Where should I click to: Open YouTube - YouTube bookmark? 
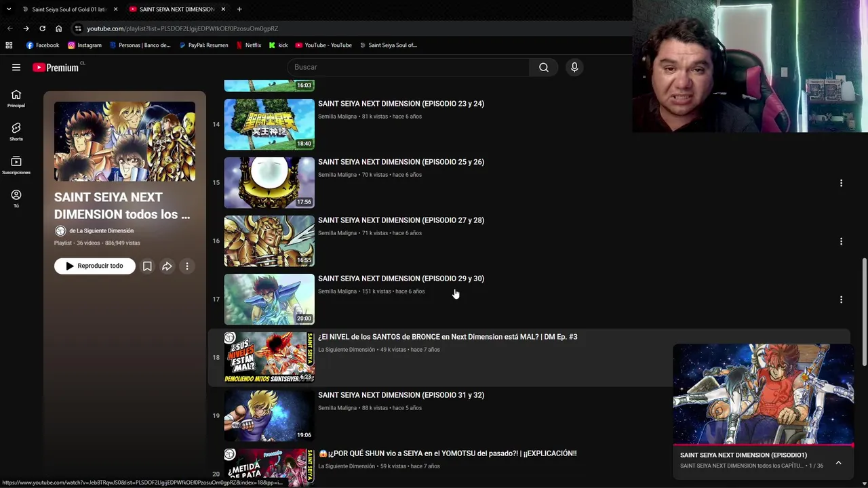coord(323,45)
